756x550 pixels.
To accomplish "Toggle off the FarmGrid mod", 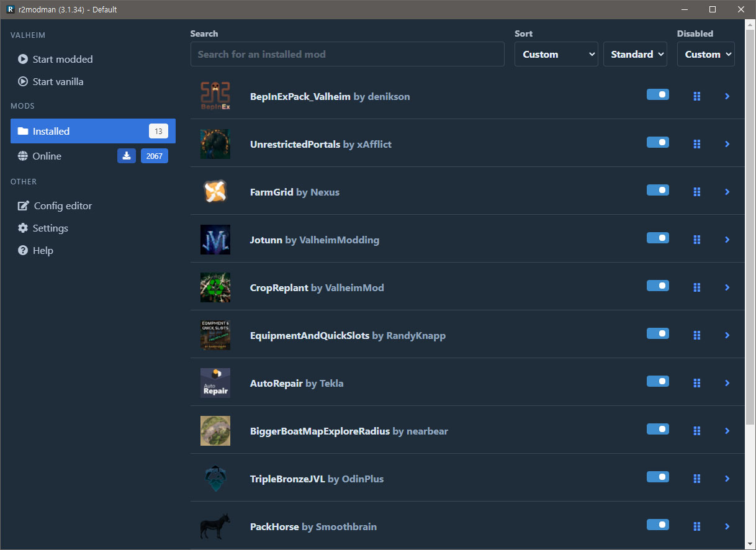I will coord(658,190).
